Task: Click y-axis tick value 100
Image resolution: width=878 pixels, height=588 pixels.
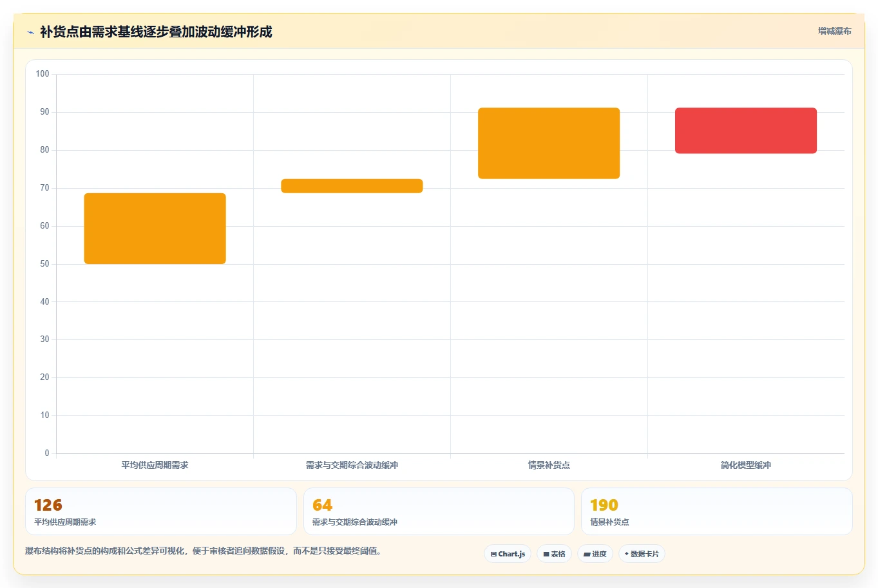Action: (43, 74)
